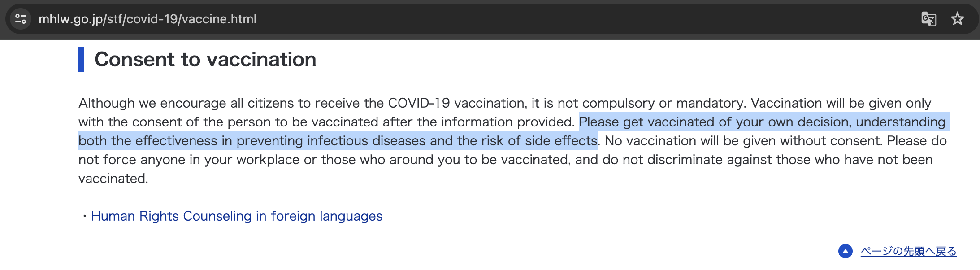
Task: Click the blue circular up-arrow icon
Action: click(x=846, y=251)
